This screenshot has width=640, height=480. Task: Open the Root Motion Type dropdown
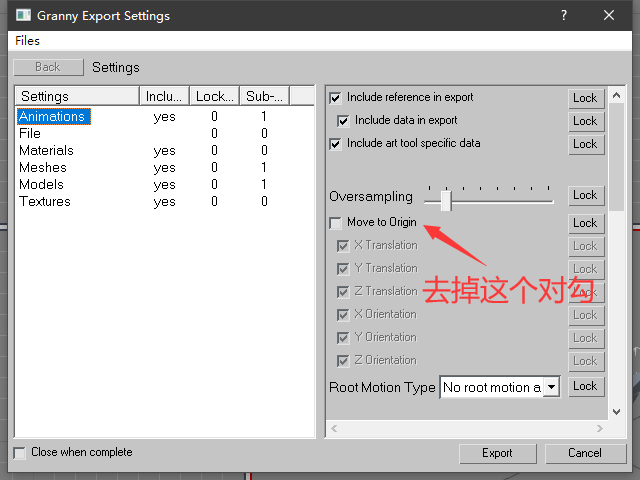point(550,387)
